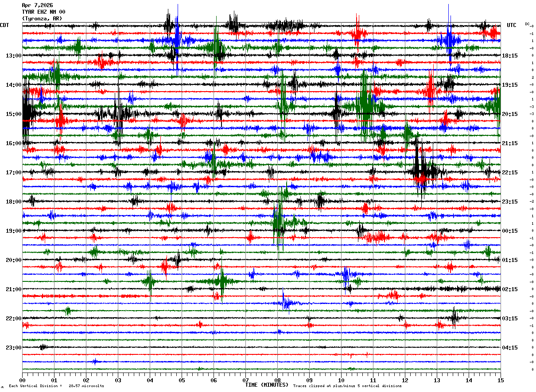Select the 14:00 CDT time label
Image resolution: width=536 pixels, height=392 pixels.
point(14,85)
